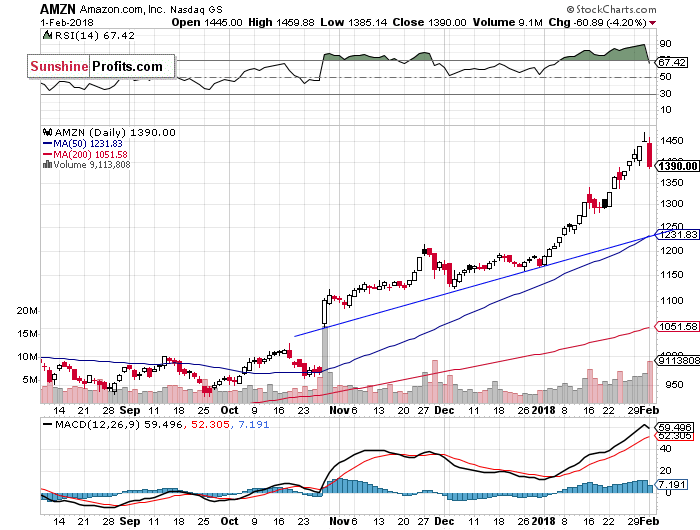The width and height of the screenshot is (700, 530).
Task: Click the 1051.58 MA(200) axis tag
Action: coord(677,327)
